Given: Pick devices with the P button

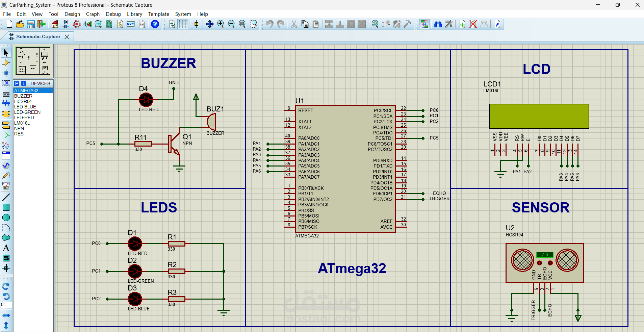Looking at the screenshot, I should click(17, 83).
